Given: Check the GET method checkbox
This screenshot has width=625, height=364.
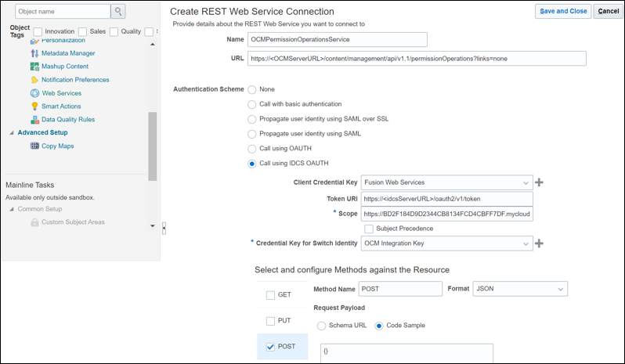Looking at the screenshot, I should [271, 295].
